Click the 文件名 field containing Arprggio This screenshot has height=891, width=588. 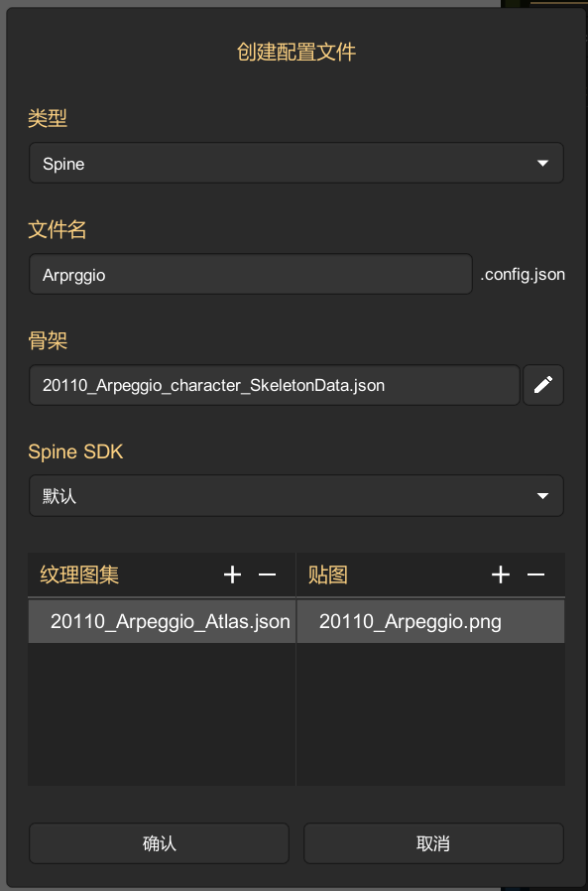[251, 274]
